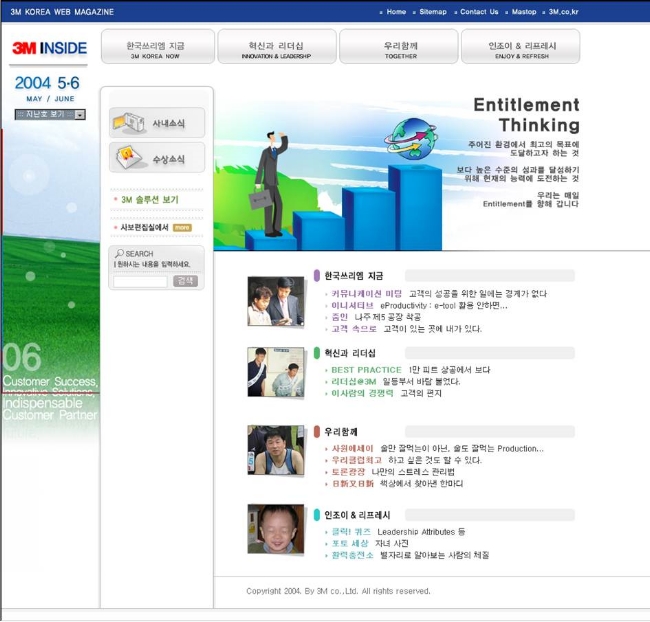This screenshot has width=650, height=622.
Task: Open 줌인 나주 제5 공장 article
Action: click(x=376, y=317)
